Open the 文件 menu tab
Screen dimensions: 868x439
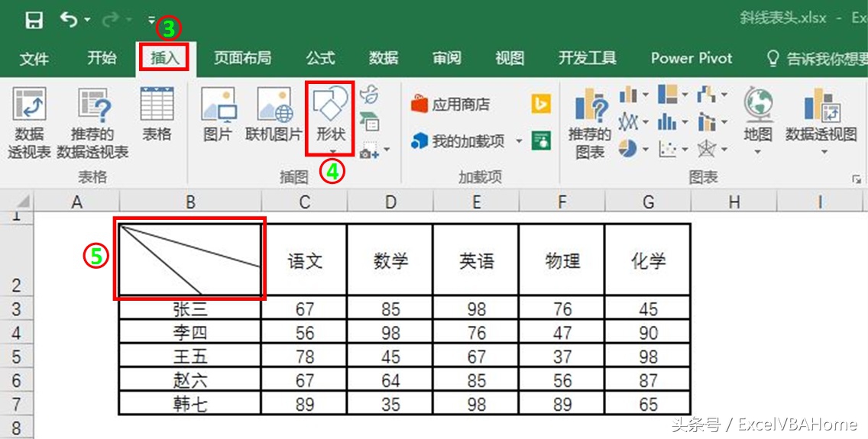(34, 58)
